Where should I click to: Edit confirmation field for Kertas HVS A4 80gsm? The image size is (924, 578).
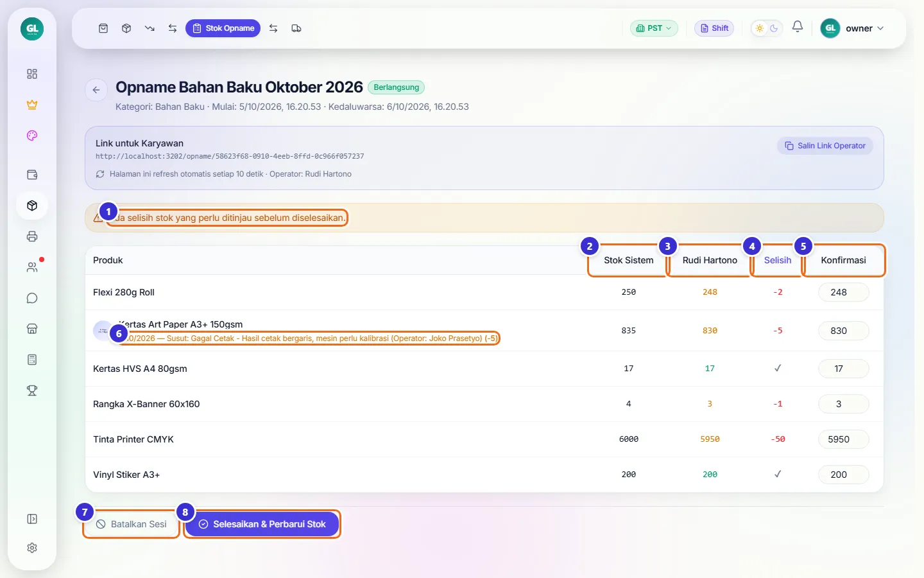[844, 369]
